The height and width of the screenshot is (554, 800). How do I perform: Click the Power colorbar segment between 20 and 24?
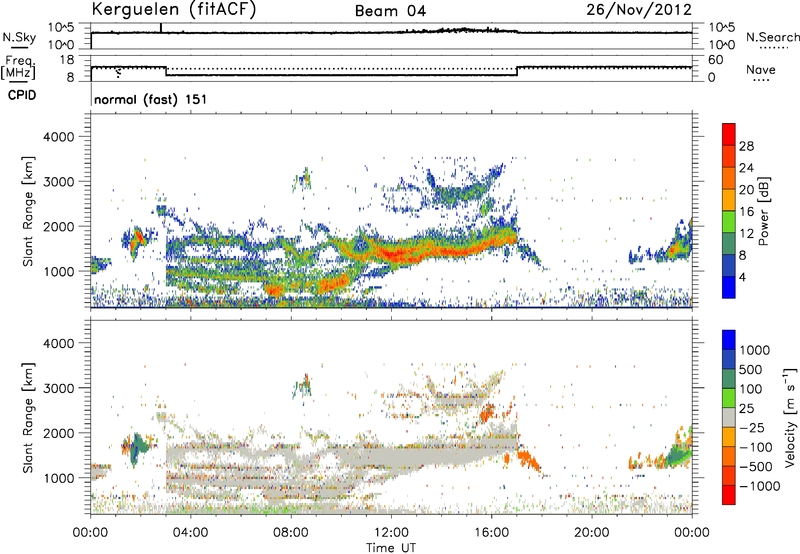(x=729, y=179)
